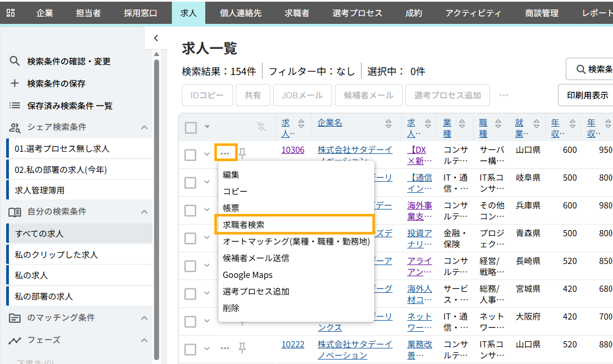Expand row details chevron for job 10306

click(207, 154)
